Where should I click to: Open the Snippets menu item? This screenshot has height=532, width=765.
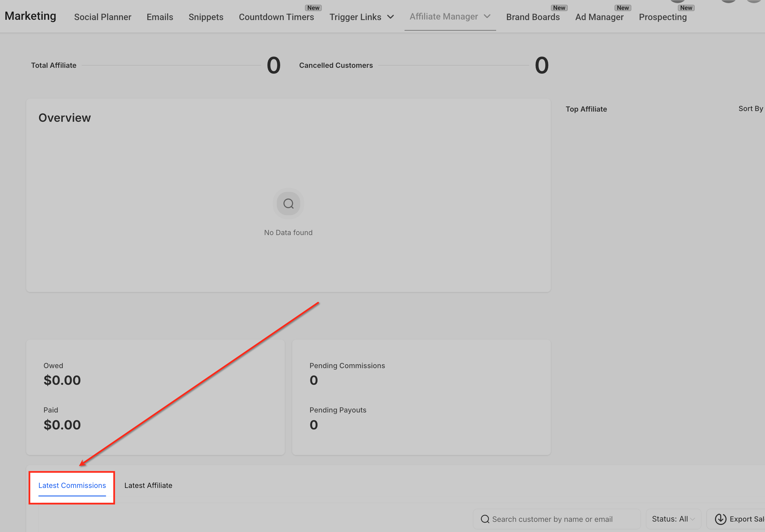point(206,17)
